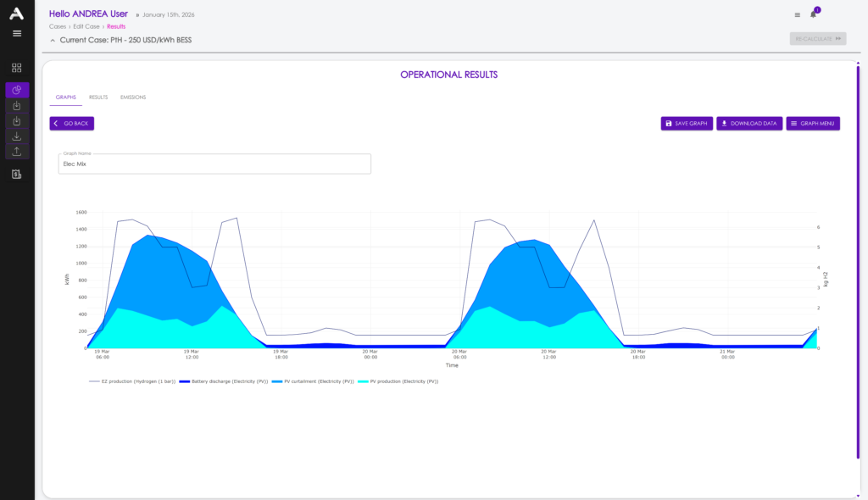Click the sidebar upload tray icon
The image size is (868, 500).
(17, 152)
